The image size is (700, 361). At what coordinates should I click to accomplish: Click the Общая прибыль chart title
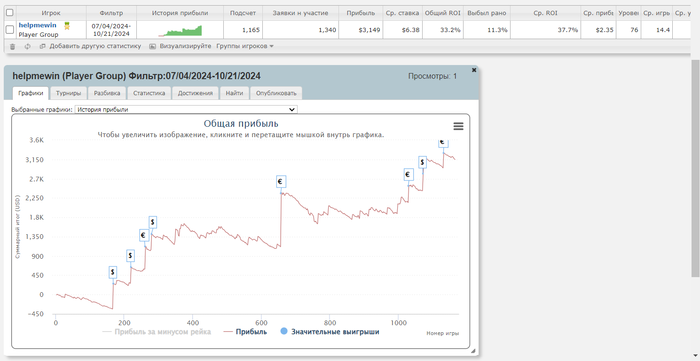[x=241, y=124]
